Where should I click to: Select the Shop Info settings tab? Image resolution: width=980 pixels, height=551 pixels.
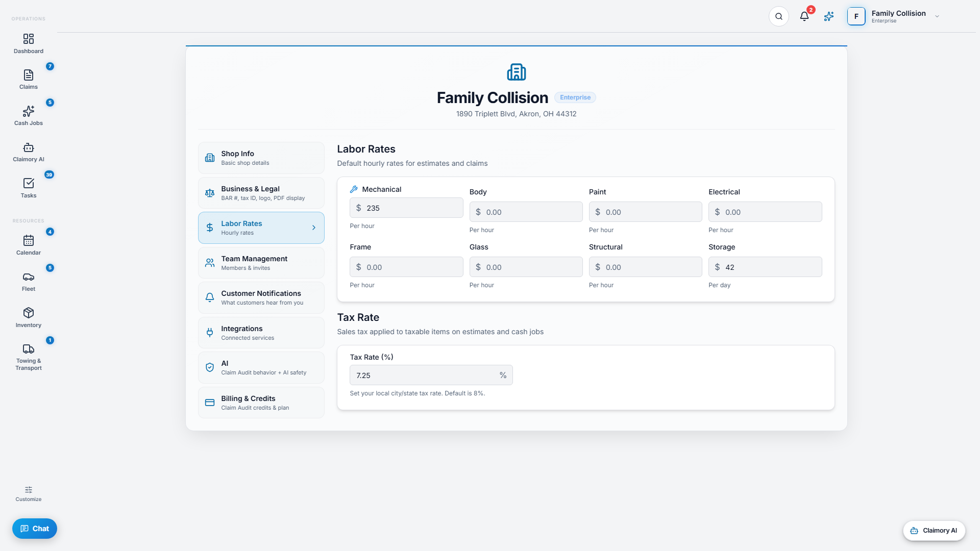261,158
